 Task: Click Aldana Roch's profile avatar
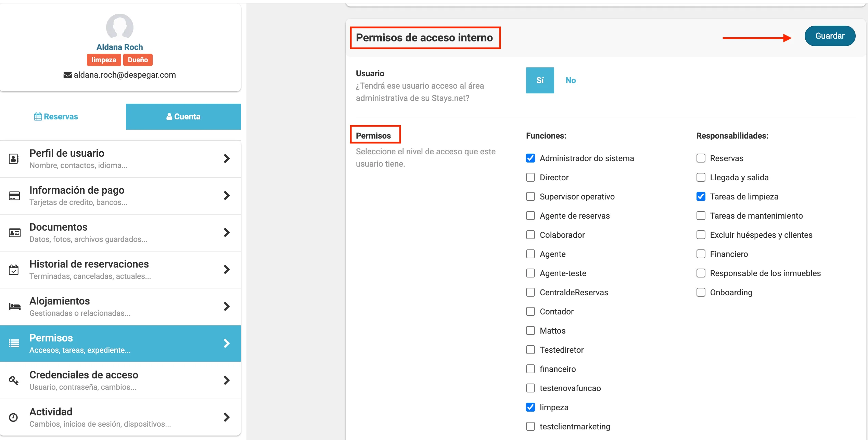[x=119, y=27]
